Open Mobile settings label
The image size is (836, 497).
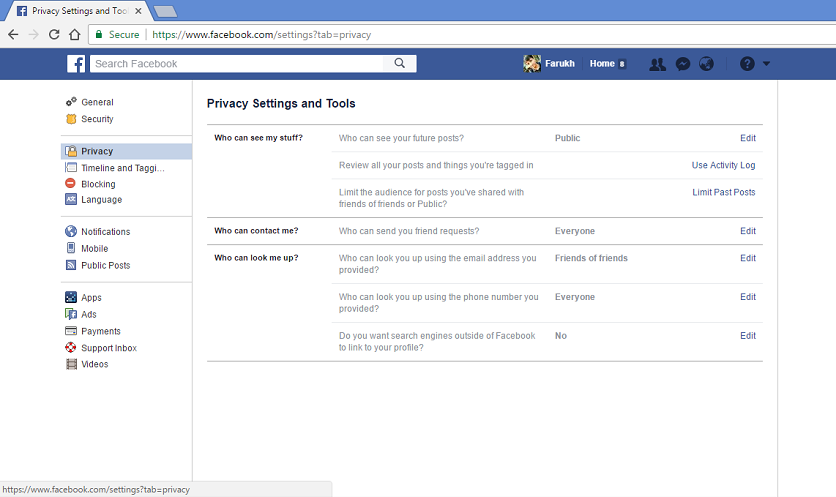pyautogui.click(x=94, y=248)
